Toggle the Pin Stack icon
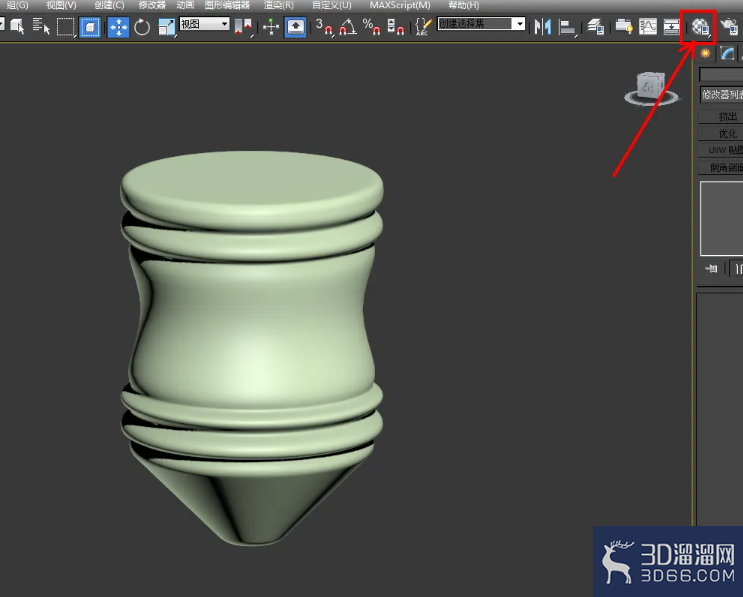 [711, 269]
